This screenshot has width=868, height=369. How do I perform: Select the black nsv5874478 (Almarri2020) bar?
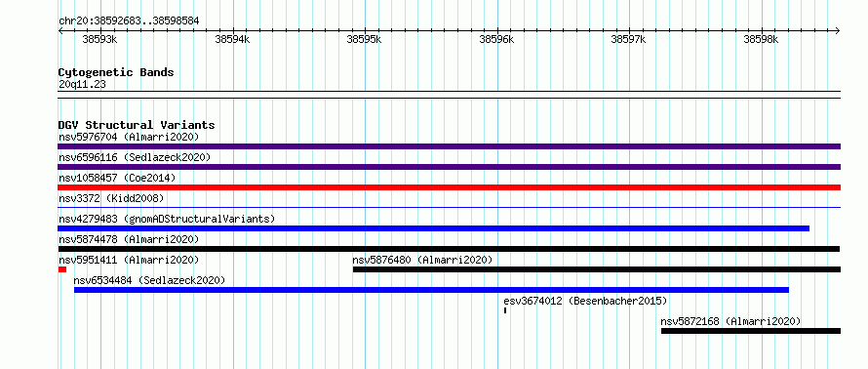449,249
